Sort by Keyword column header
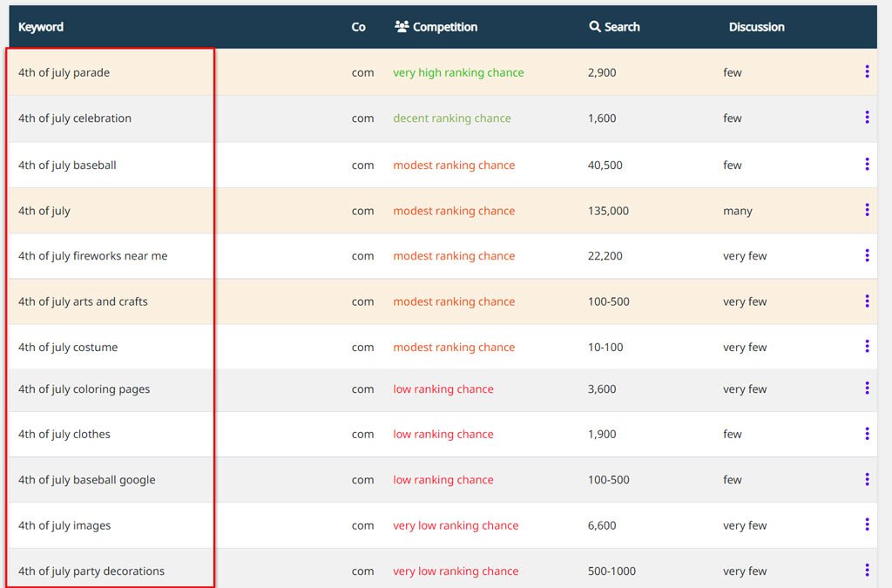892x588 pixels. 41,27
